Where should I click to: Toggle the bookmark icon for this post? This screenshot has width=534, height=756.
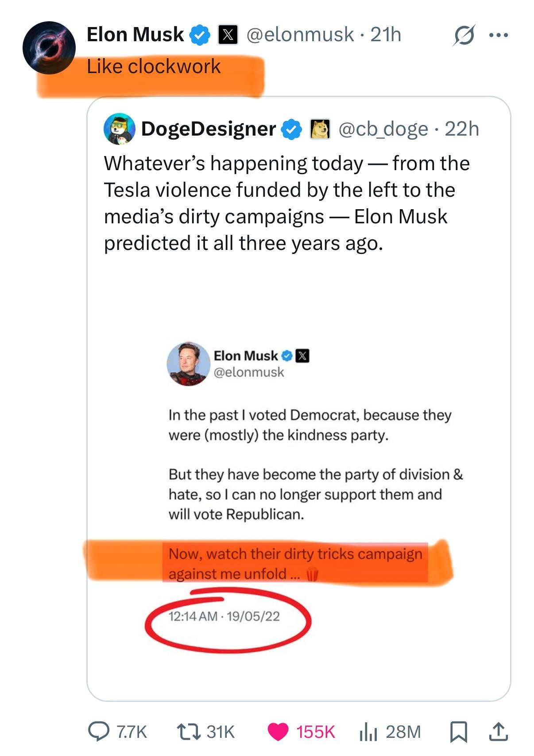click(x=458, y=731)
